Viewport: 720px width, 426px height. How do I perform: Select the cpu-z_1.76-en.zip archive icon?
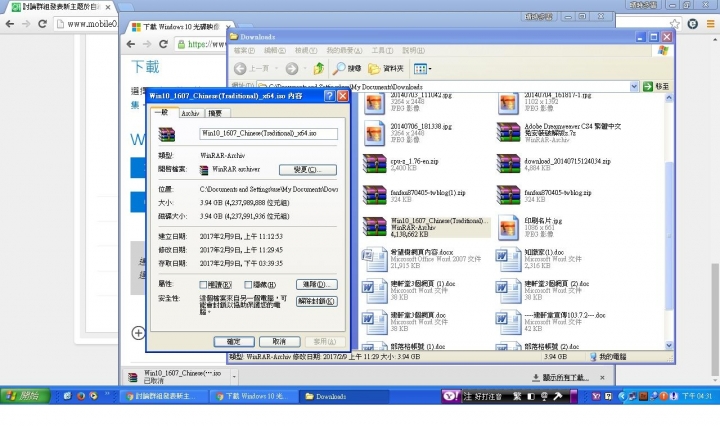click(375, 163)
